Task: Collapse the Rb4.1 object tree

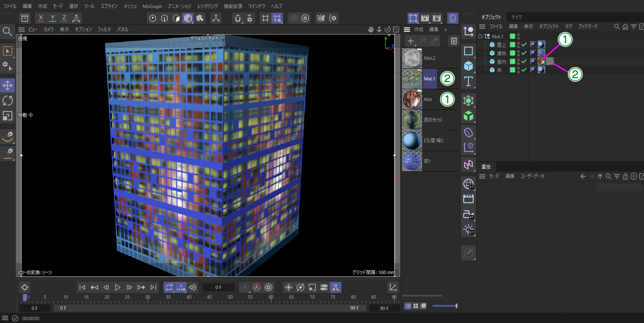Action: (x=480, y=36)
